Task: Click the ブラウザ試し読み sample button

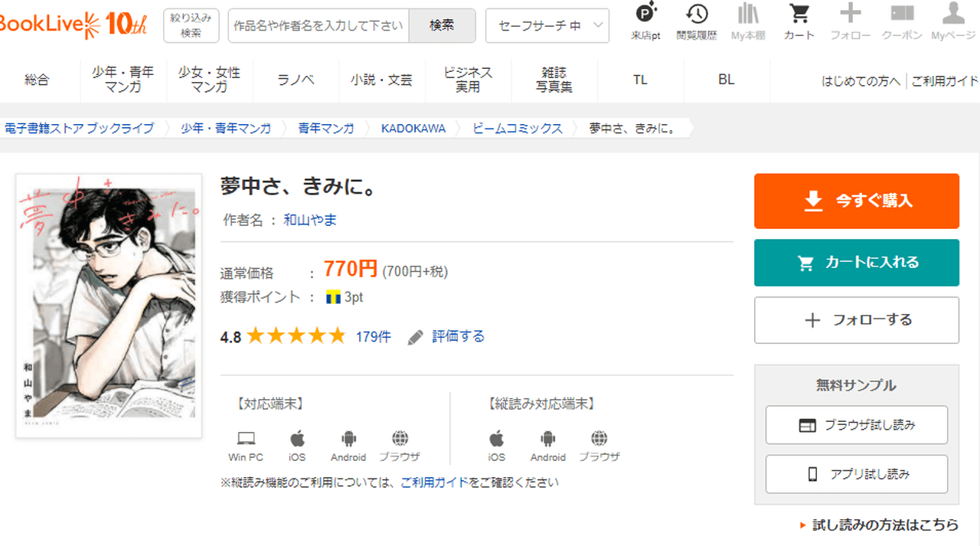Action: 856,425
